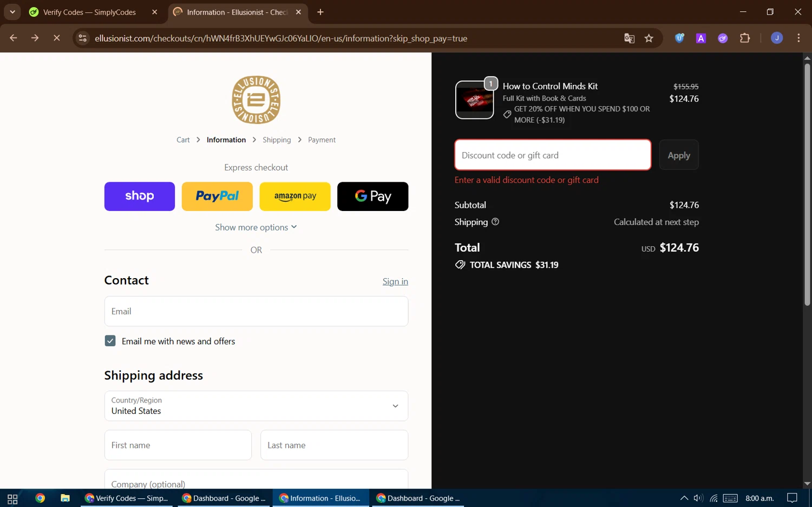Click the Ellusionist logo

point(256,100)
